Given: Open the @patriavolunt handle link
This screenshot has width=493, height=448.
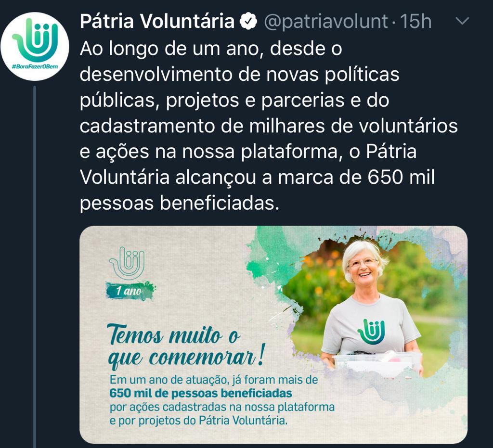Looking at the screenshot, I should point(326,21).
